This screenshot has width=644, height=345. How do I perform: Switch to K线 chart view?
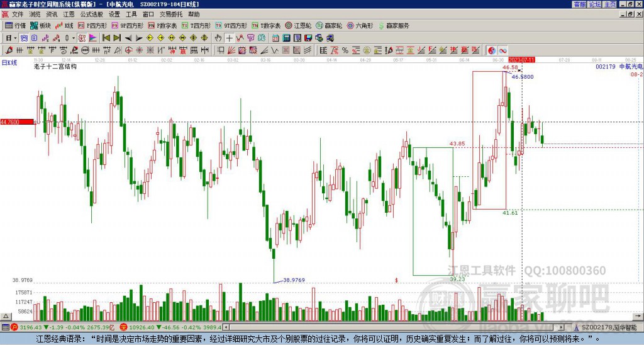64,25
